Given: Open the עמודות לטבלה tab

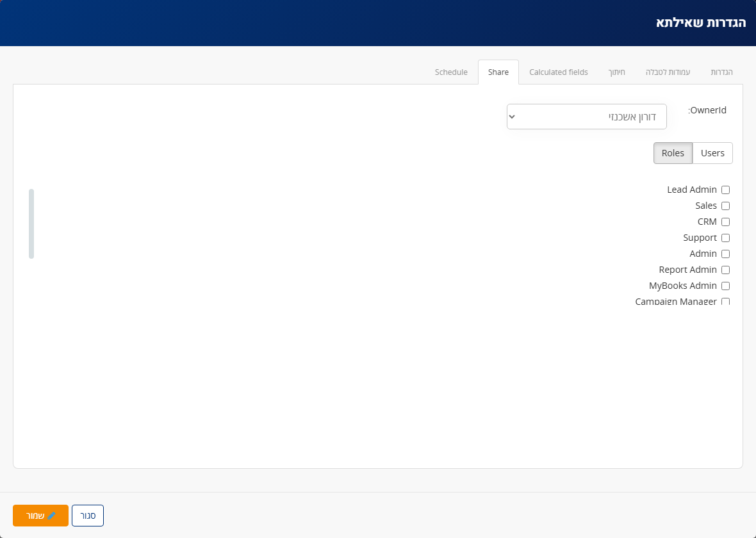Looking at the screenshot, I should [x=668, y=72].
